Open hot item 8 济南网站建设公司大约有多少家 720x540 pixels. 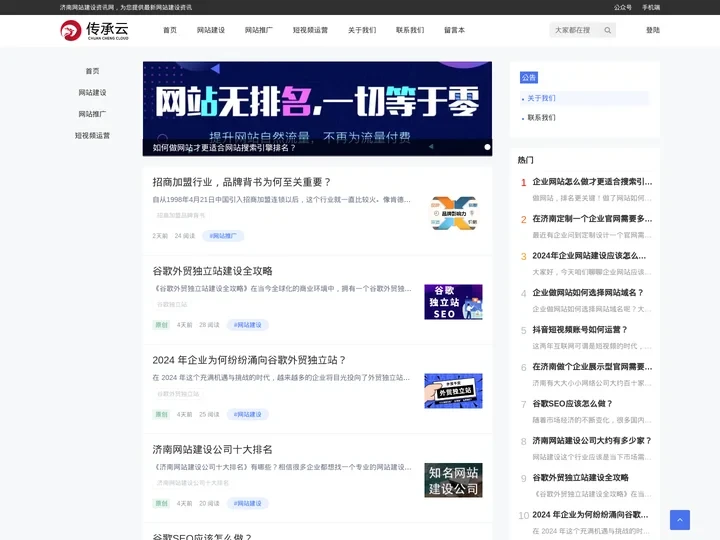[592, 441]
